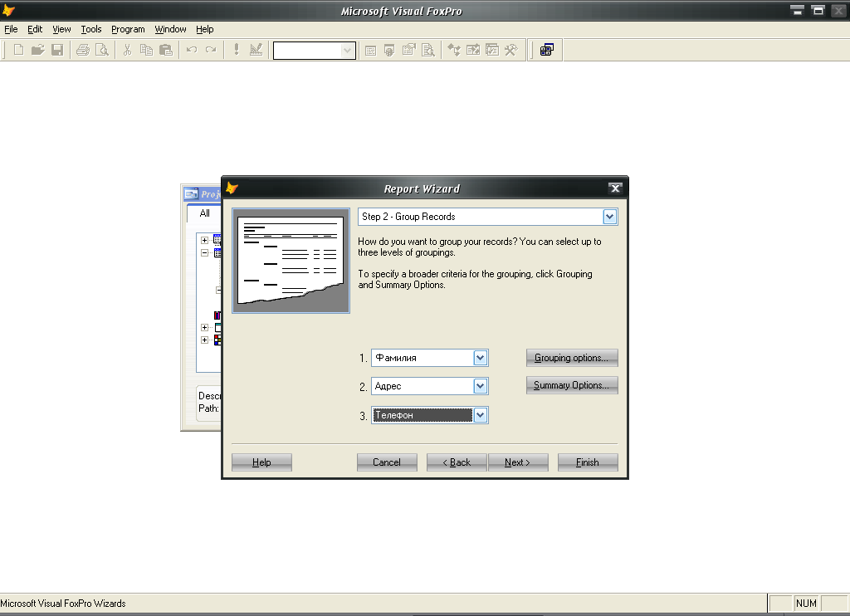Click the Copy toolbar icon
This screenshot has height=616, width=850.
(146, 50)
